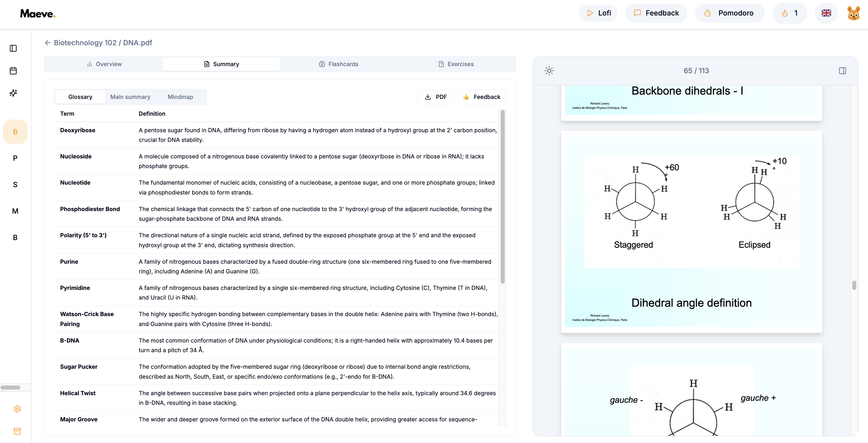Screen dimensions: 868x443
Task: Open the calendar icon in sidebar
Action: coord(13,71)
